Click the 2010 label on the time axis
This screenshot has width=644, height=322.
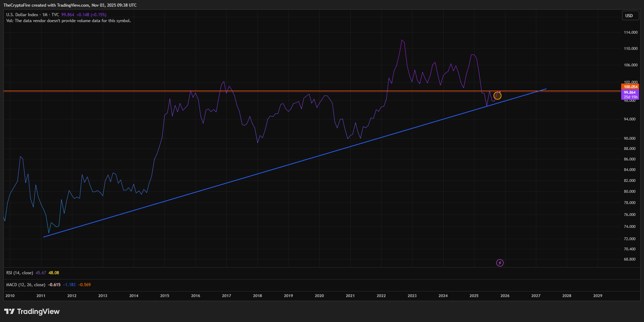[x=10, y=296]
